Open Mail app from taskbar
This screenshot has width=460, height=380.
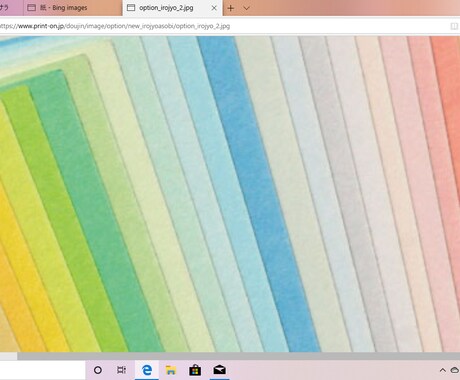click(x=219, y=370)
